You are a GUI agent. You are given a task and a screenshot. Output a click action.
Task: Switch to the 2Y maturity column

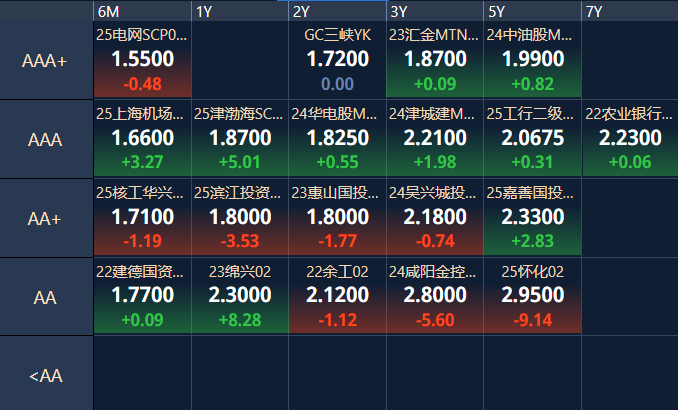point(337,11)
